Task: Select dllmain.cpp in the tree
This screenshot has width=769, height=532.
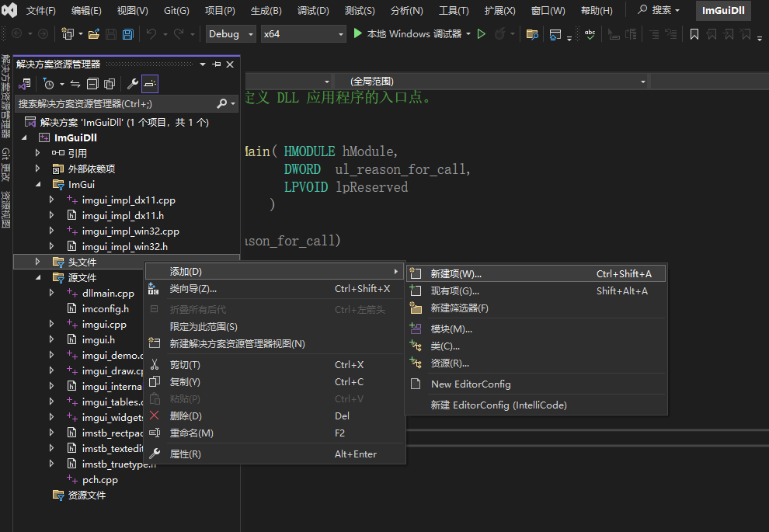Action: (x=108, y=294)
